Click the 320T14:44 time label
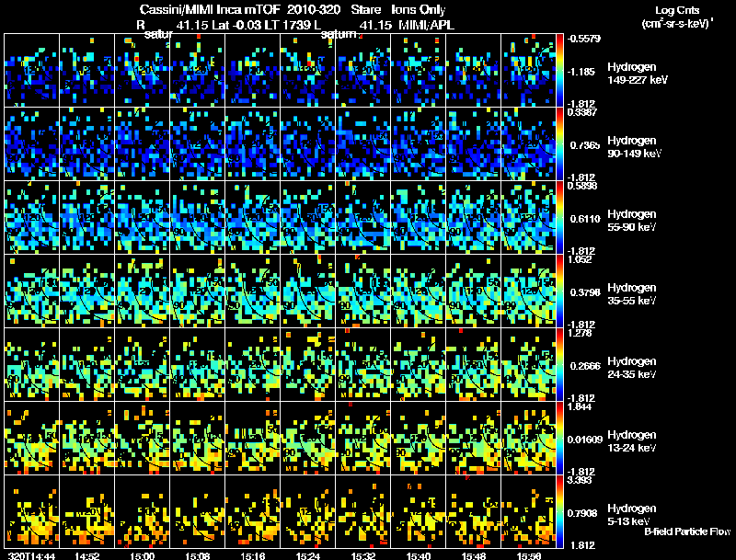736x560 pixels. 31,555
